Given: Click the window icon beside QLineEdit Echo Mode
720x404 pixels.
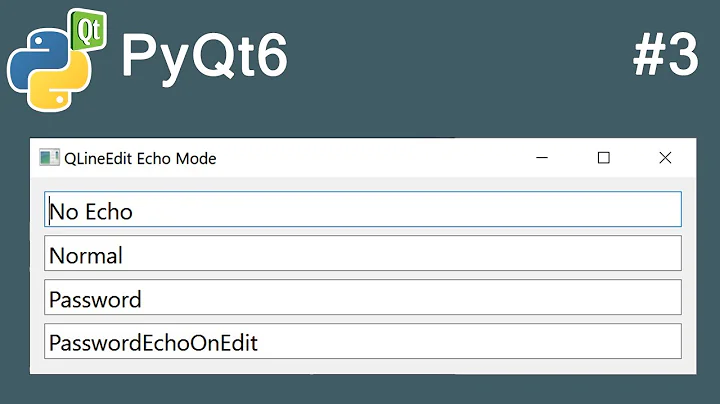Looking at the screenshot, I should tap(49, 158).
